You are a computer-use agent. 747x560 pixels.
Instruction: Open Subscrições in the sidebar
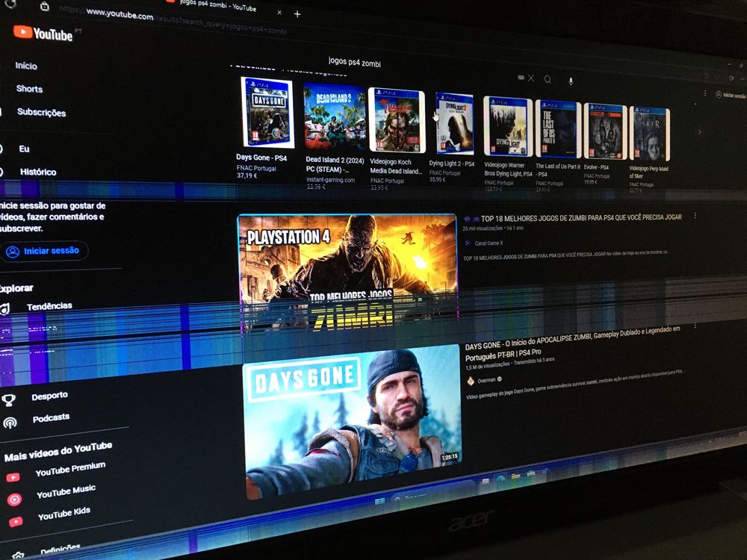click(41, 113)
